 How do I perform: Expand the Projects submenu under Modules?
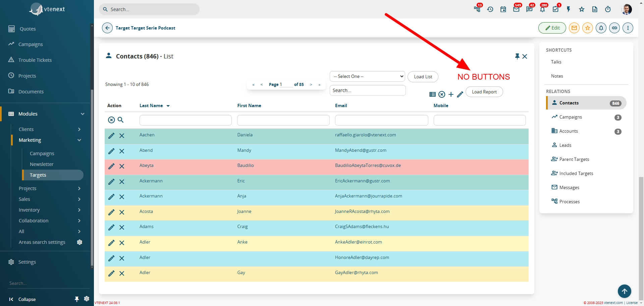[79, 188]
